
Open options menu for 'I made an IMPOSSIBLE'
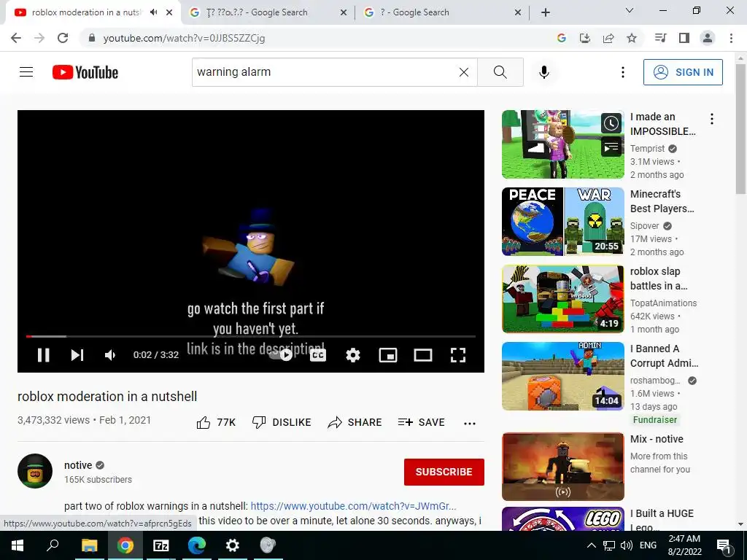coord(712,119)
